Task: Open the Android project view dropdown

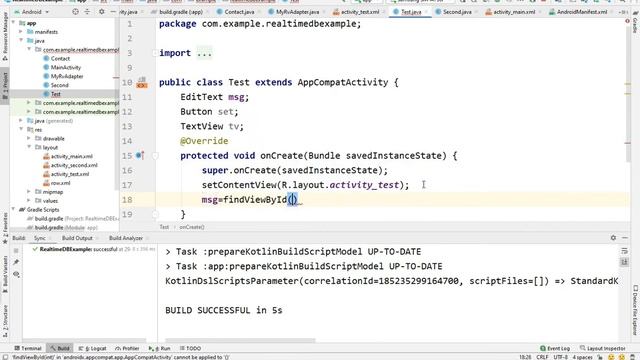Action: coord(32,12)
